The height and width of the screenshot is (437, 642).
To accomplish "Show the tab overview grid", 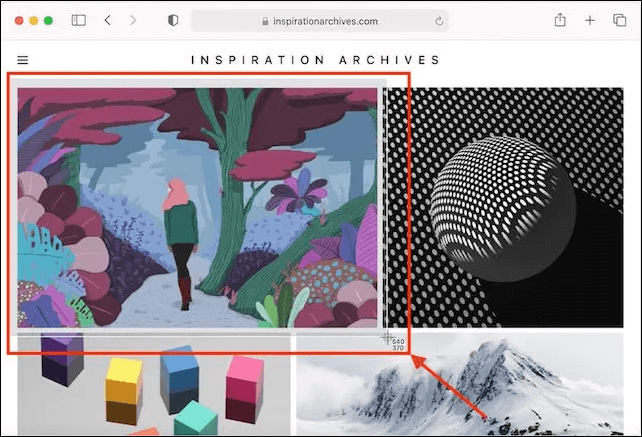I will pos(618,20).
